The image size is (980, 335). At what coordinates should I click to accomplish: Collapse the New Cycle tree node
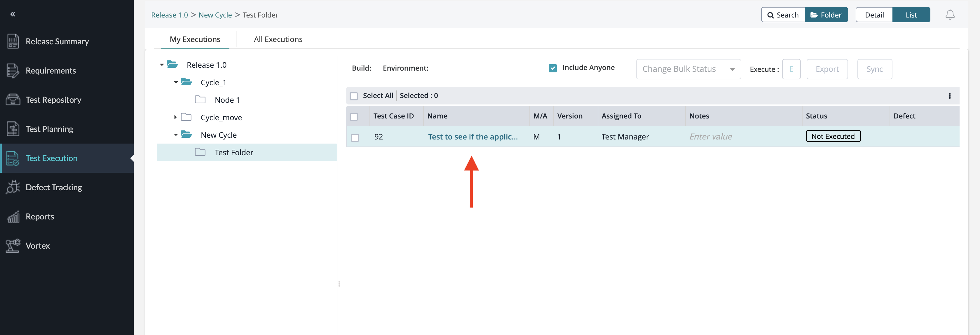(x=176, y=135)
